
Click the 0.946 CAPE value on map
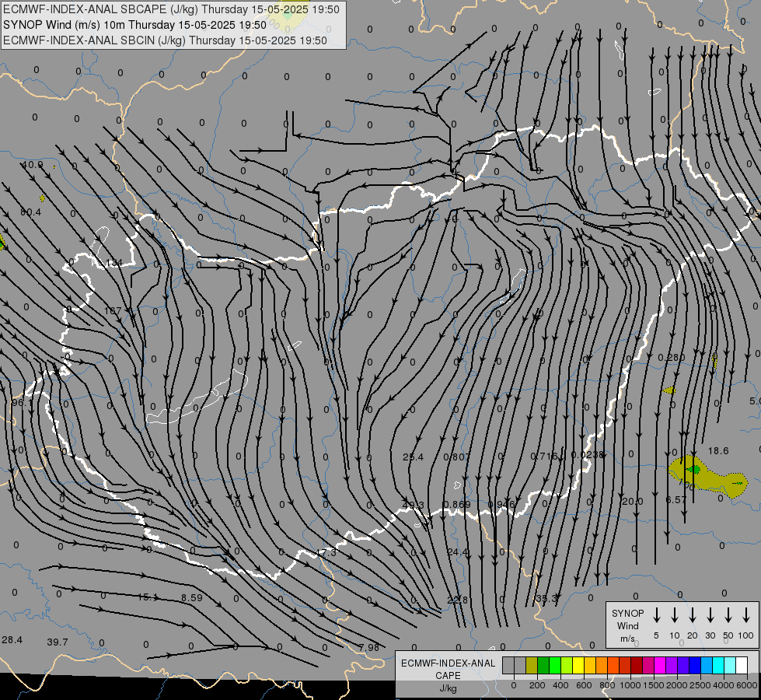coord(501,504)
